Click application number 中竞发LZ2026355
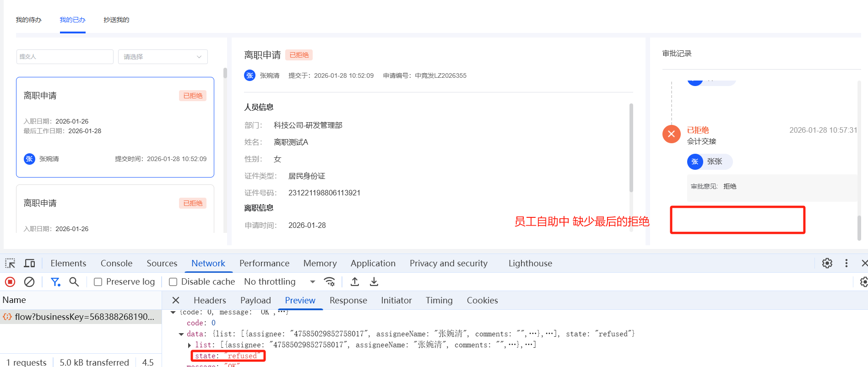Viewport: 868px width, 367px height. click(x=440, y=76)
